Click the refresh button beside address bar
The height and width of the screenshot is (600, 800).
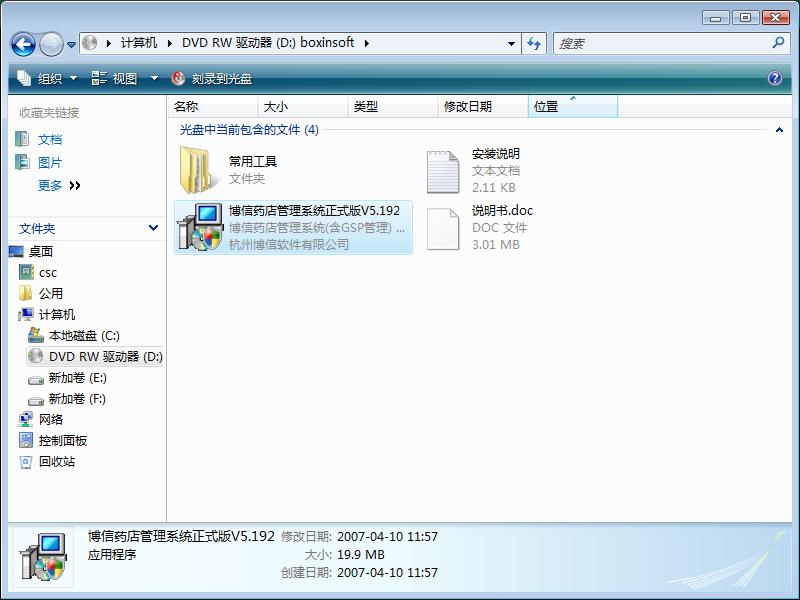(x=535, y=44)
